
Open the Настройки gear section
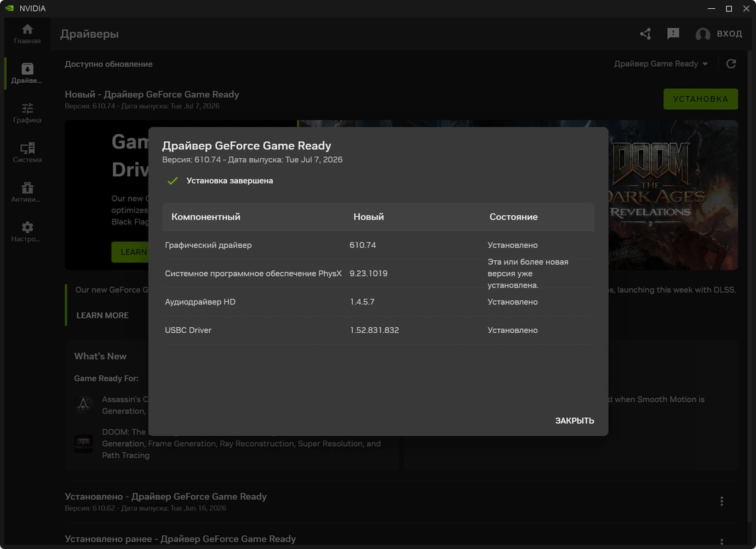click(x=27, y=233)
